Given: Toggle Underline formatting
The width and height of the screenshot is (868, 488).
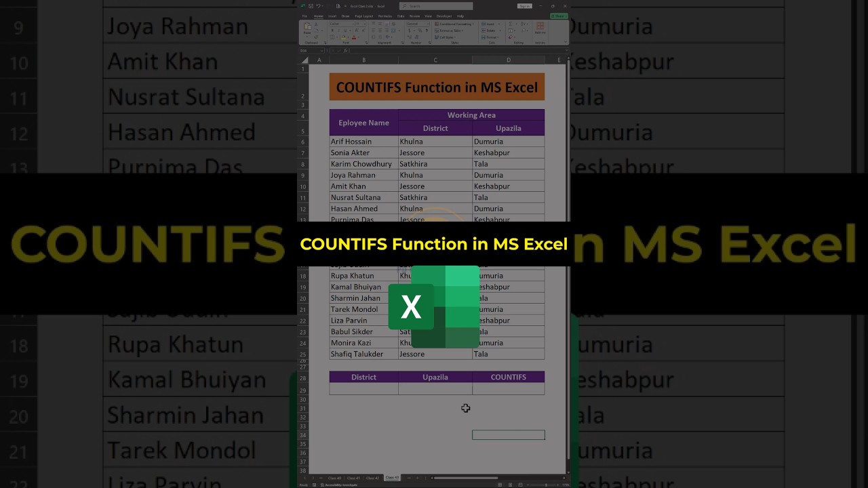Looking at the screenshot, I should (x=345, y=30).
